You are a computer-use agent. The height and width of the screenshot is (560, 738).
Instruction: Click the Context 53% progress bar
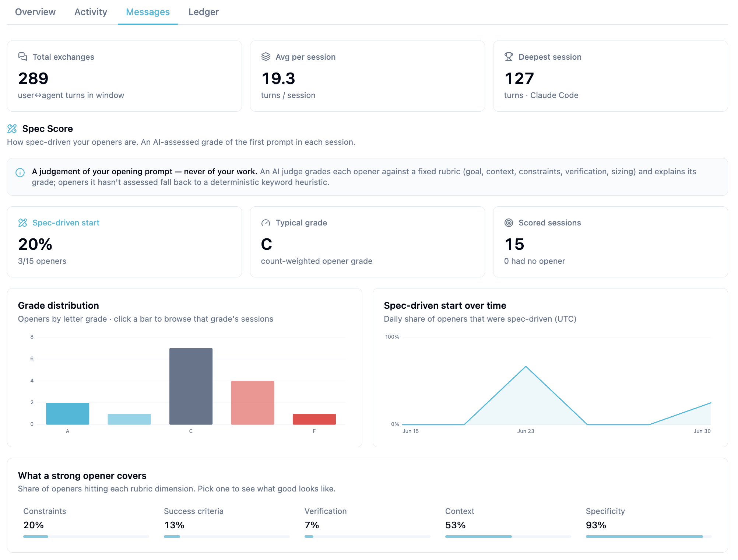(x=508, y=536)
